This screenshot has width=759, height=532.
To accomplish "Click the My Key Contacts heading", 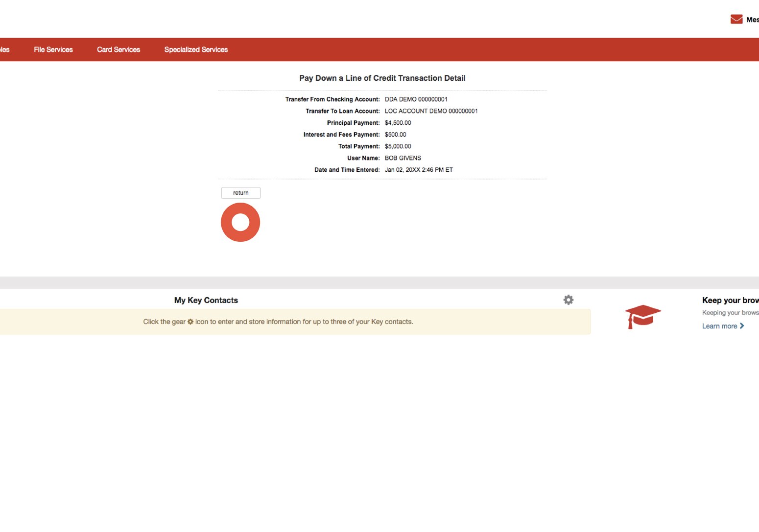I will [206, 300].
